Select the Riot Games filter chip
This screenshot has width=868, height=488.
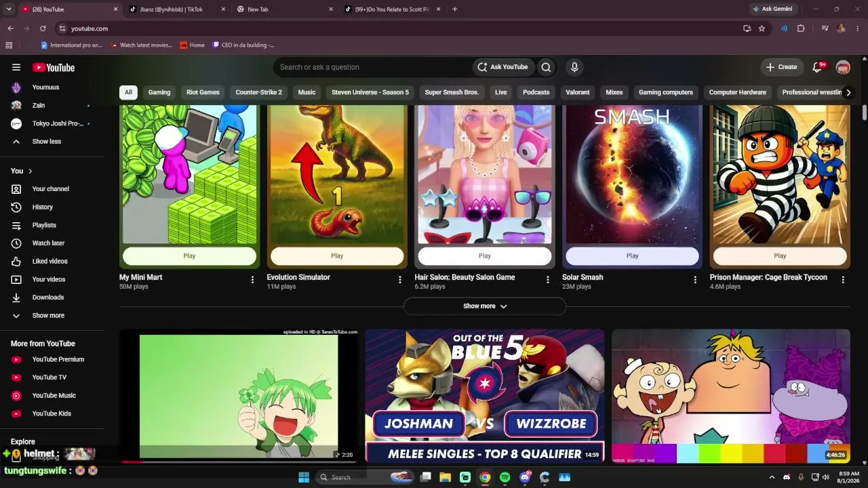coord(203,92)
